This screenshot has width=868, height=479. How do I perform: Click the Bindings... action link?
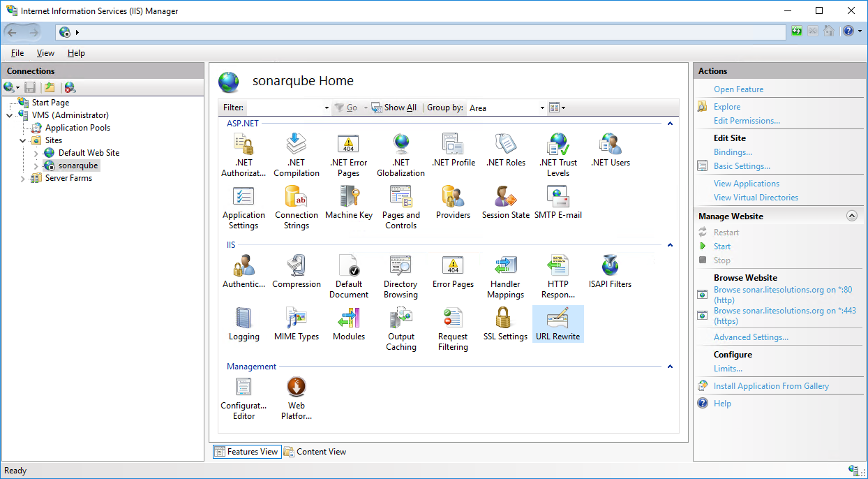pos(733,152)
